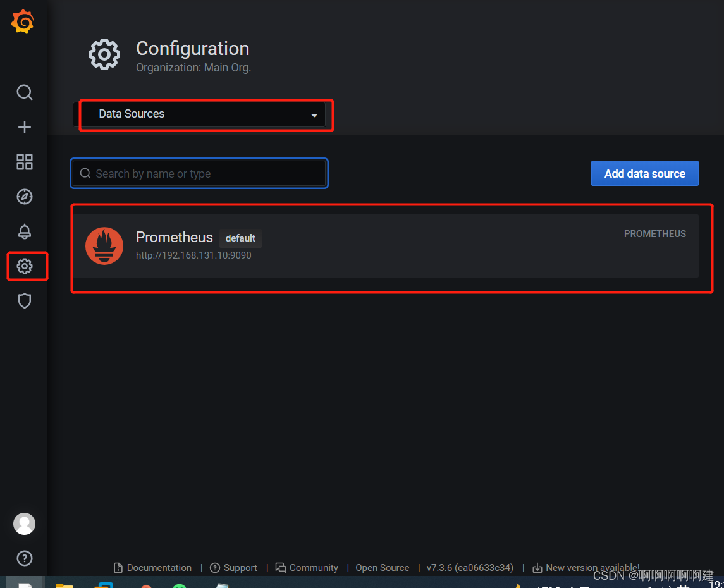Click the Prometheus flame logo

click(104, 245)
